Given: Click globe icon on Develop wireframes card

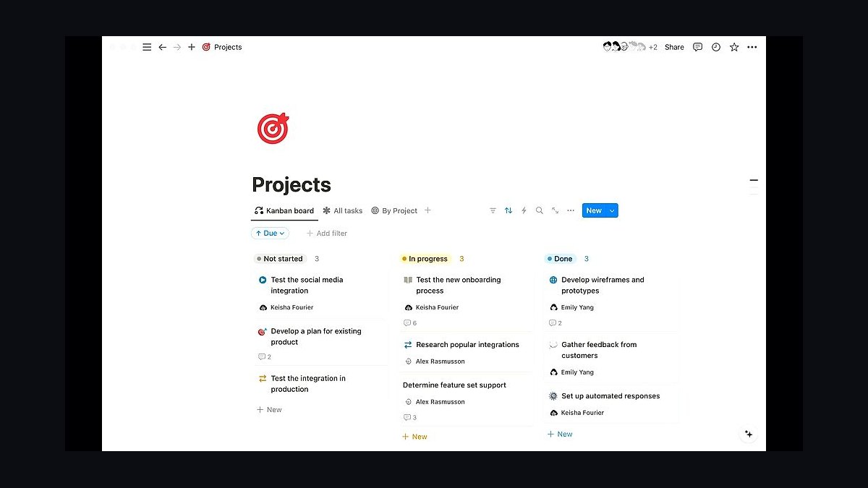Looking at the screenshot, I should pyautogui.click(x=553, y=280).
